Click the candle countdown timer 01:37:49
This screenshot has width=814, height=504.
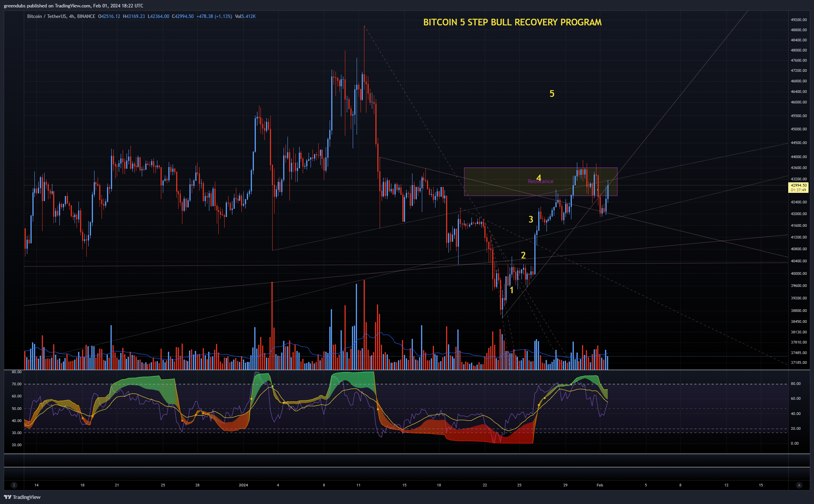pyautogui.click(x=799, y=190)
